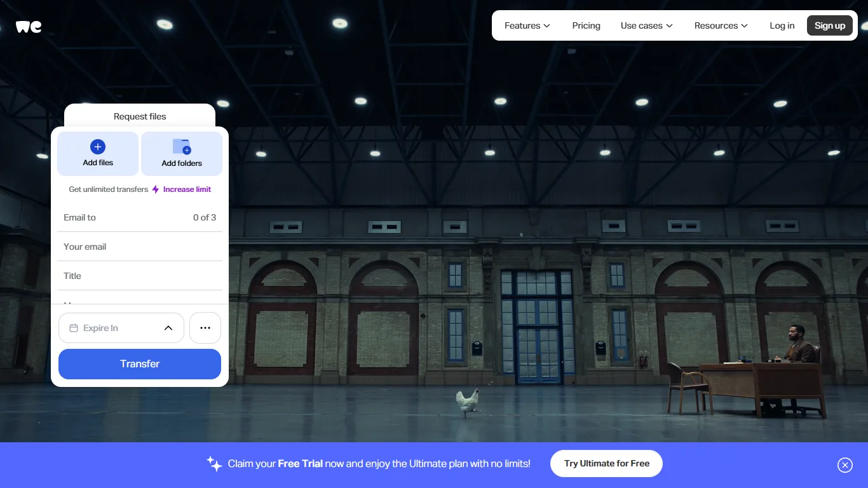Screen dimensions: 868x488
Task: Click the Add folders folder icon
Action: (x=182, y=147)
